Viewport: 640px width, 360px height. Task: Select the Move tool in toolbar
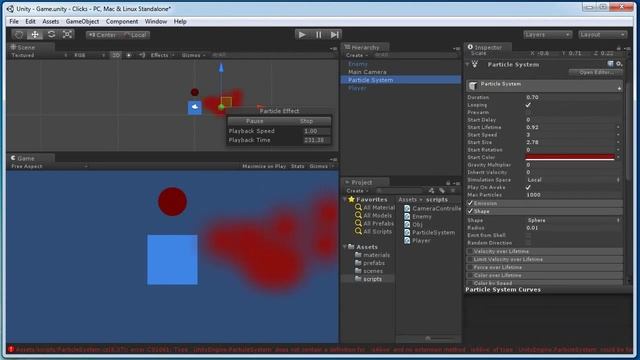coord(35,35)
